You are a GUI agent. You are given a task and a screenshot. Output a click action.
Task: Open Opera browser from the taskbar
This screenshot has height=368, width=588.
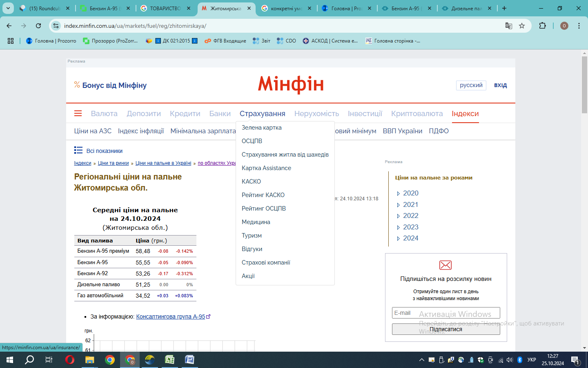click(70, 360)
